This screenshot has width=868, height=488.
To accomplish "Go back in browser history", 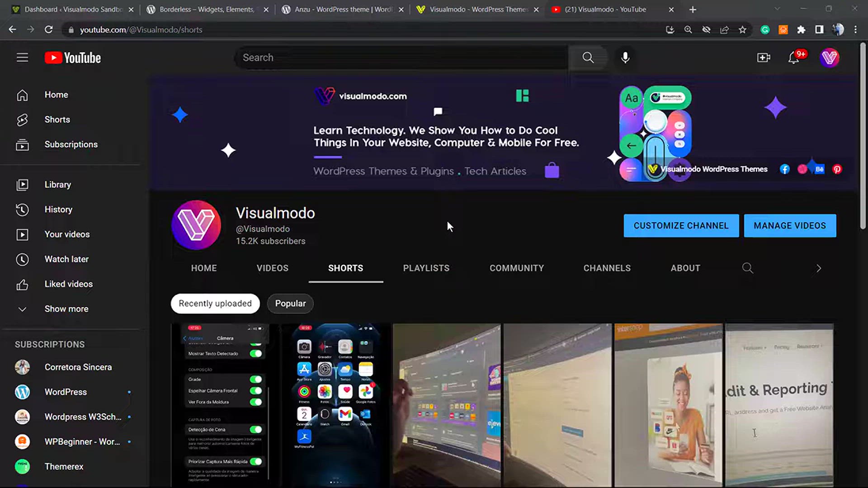I will pos(12,29).
